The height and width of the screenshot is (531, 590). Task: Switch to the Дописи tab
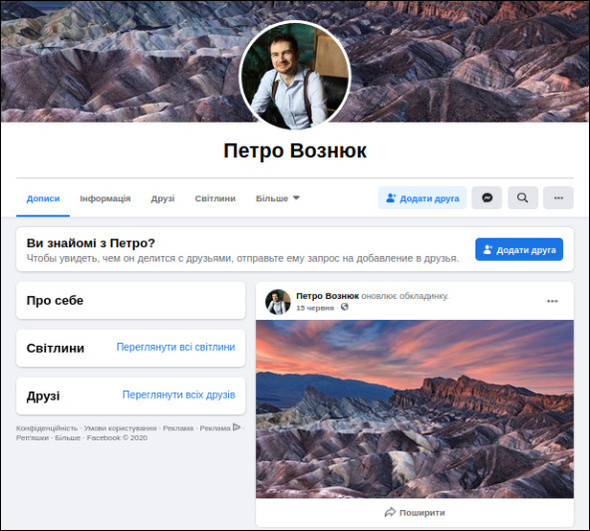43,198
